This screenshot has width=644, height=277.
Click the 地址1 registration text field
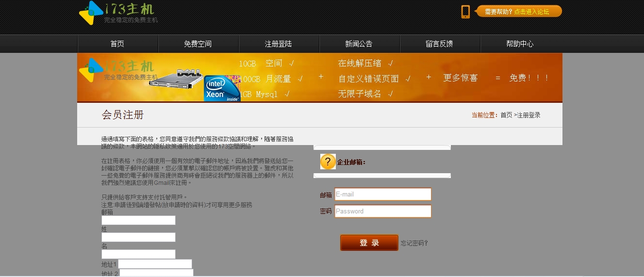(x=155, y=264)
